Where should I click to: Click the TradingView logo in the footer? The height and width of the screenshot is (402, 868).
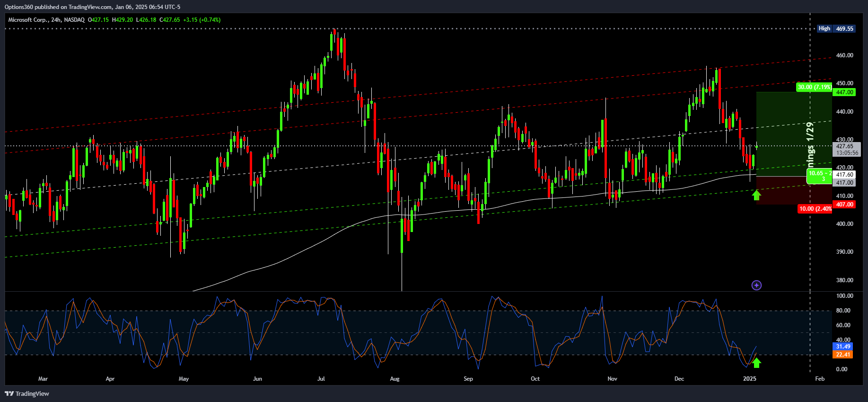coord(27,393)
